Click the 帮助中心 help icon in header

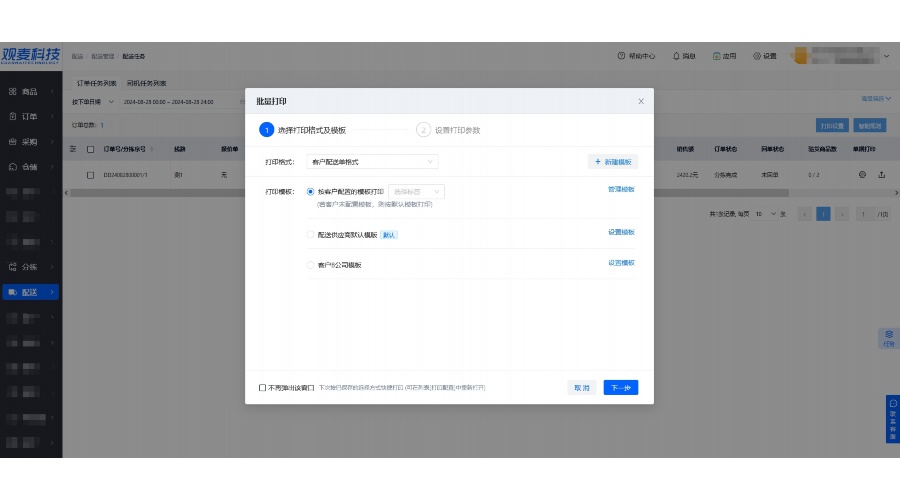[x=622, y=56]
